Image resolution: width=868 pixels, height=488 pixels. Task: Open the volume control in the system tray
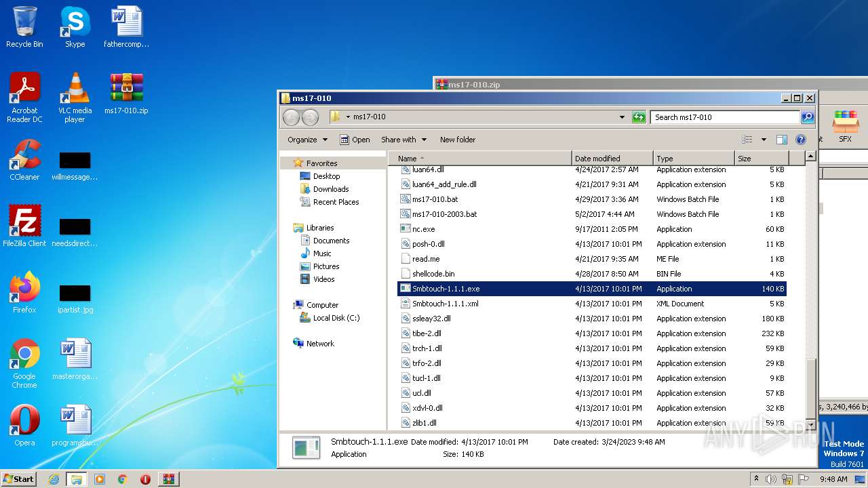[770, 479]
